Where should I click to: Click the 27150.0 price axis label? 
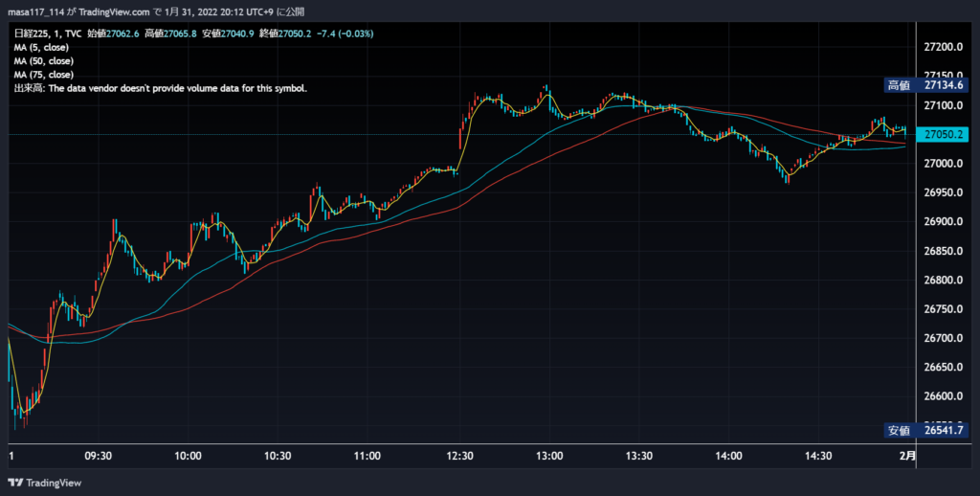point(943,77)
